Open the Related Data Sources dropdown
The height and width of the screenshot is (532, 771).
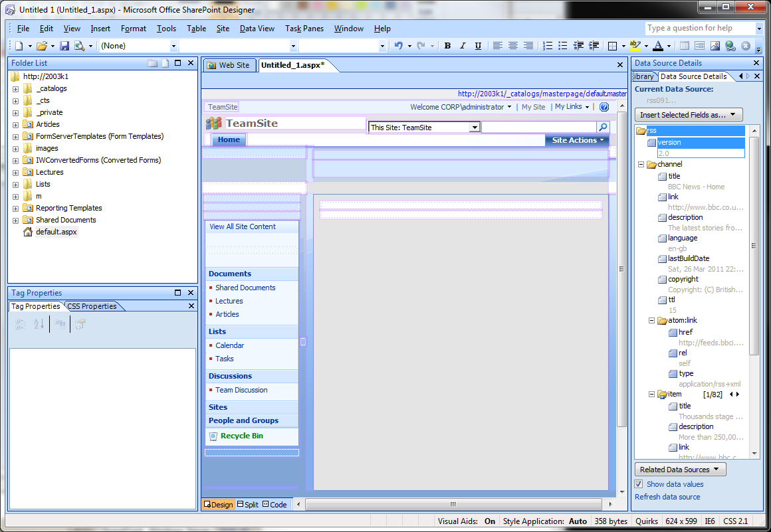click(680, 469)
